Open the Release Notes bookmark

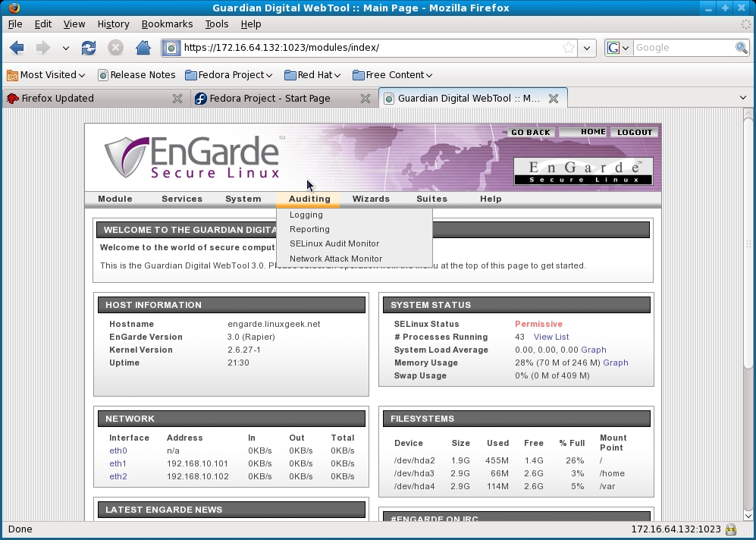point(136,75)
